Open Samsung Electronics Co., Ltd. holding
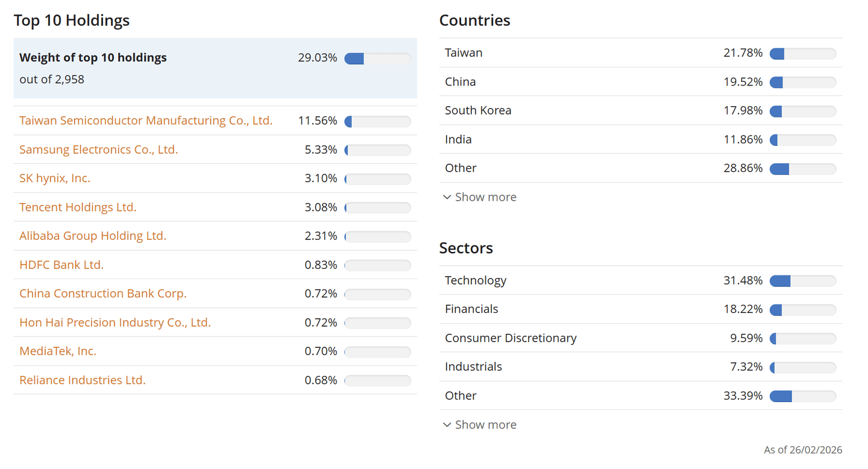Screen dimensions: 868x469 99,150
